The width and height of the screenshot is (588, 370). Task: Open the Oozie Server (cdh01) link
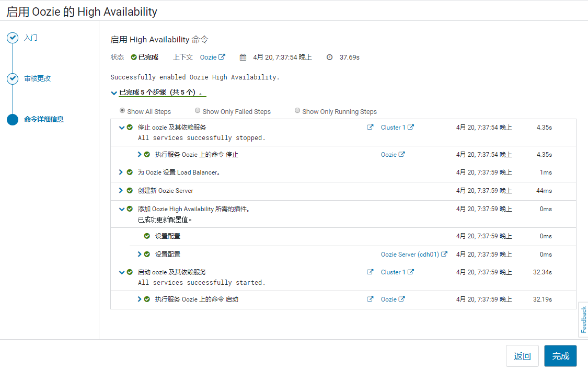[x=414, y=254]
